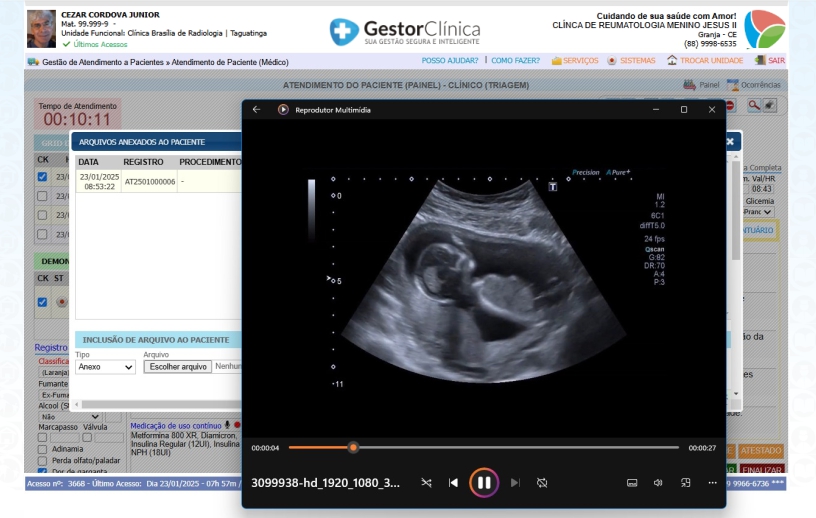
Task: Toggle shuffle in media player
Action: click(426, 482)
